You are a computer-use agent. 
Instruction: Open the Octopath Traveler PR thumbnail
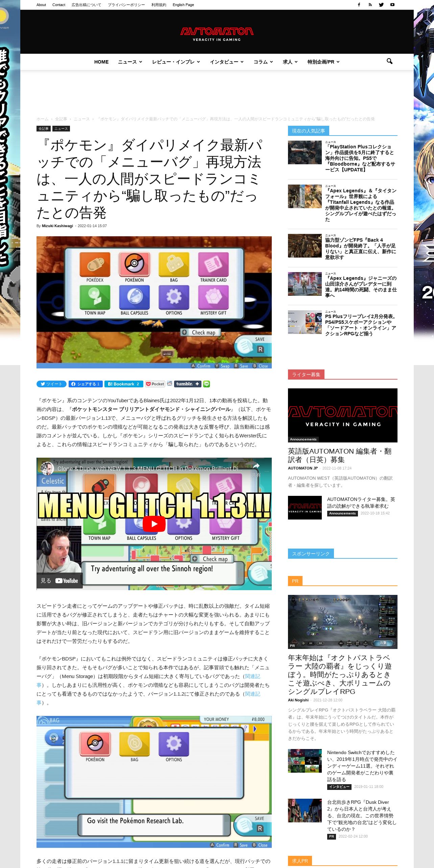coord(343,622)
